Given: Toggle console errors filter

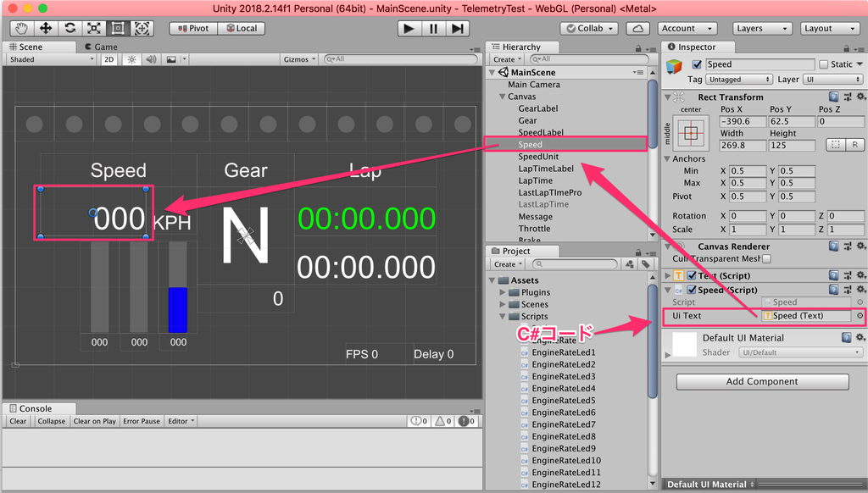Looking at the screenshot, I should pyautogui.click(x=467, y=421).
